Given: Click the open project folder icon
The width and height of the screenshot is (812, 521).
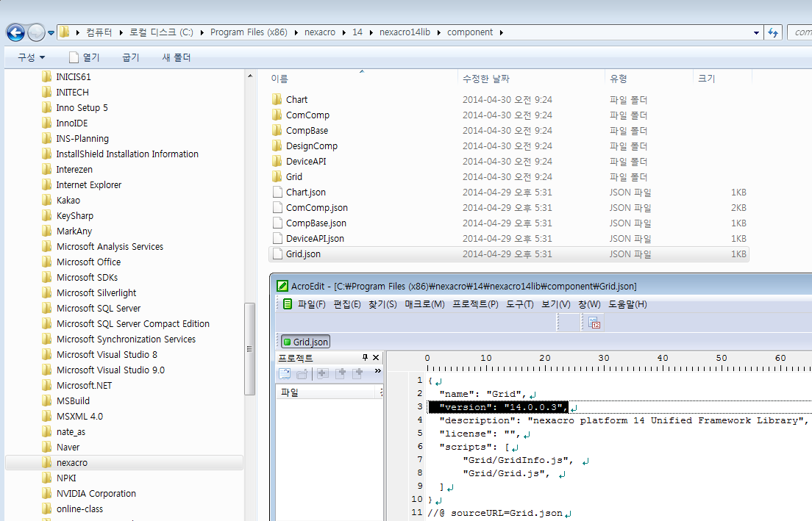Looking at the screenshot, I should pos(302,373).
